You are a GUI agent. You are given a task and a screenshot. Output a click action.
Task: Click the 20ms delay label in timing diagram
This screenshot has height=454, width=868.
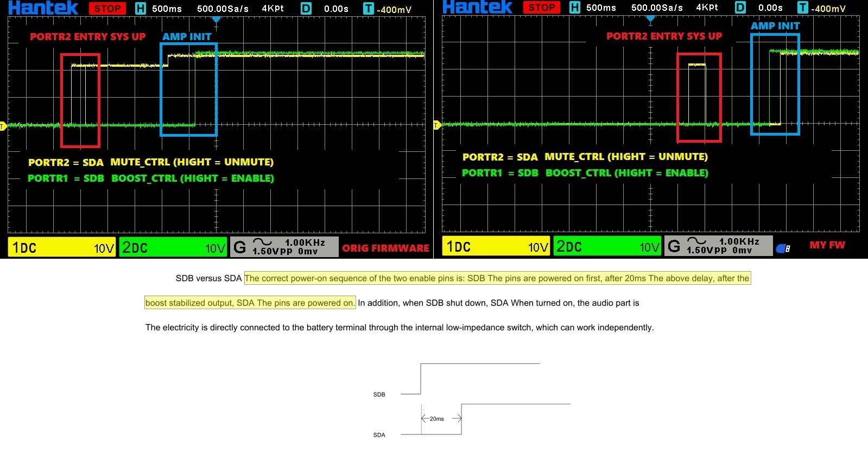tap(436, 419)
